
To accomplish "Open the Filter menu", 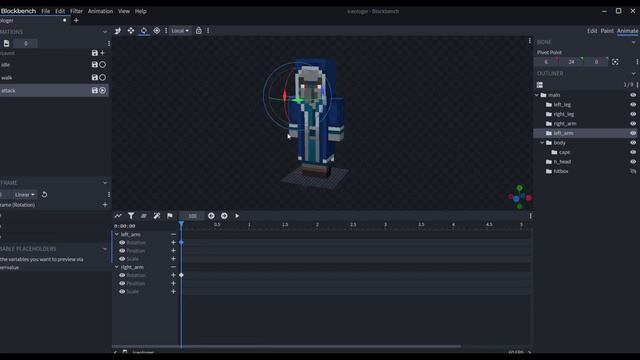I will click(x=76, y=11).
